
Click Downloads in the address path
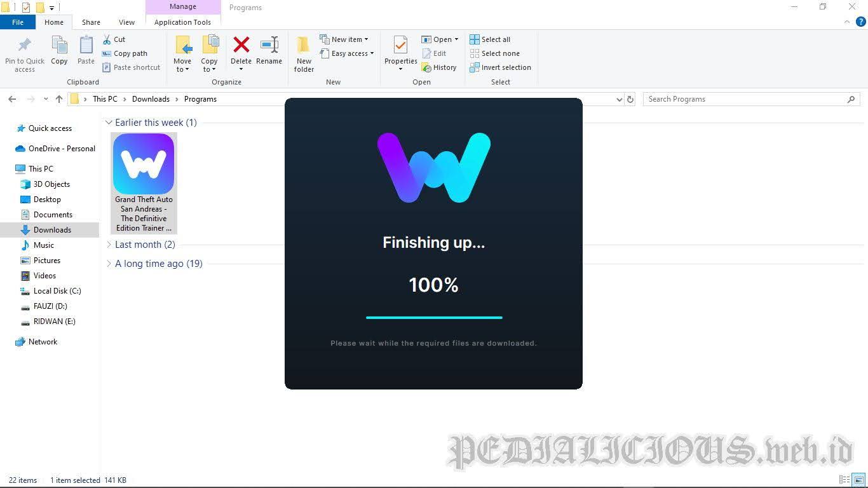(x=151, y=99)
